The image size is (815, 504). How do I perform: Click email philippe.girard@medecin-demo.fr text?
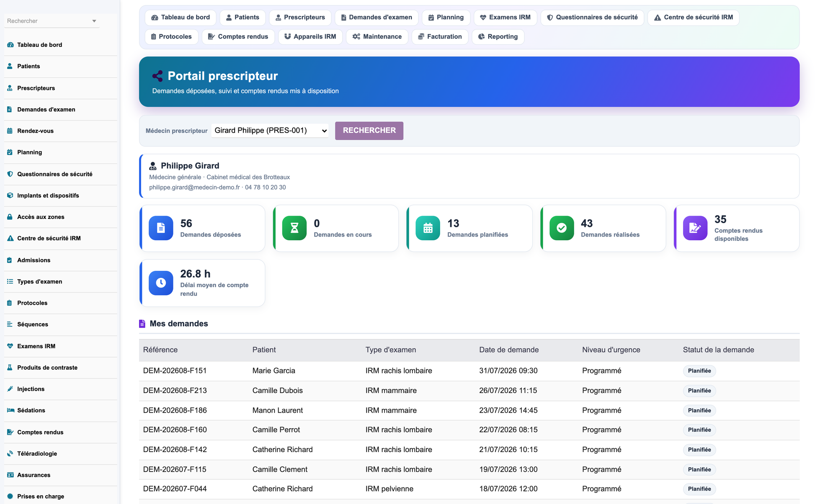(194, 188)
